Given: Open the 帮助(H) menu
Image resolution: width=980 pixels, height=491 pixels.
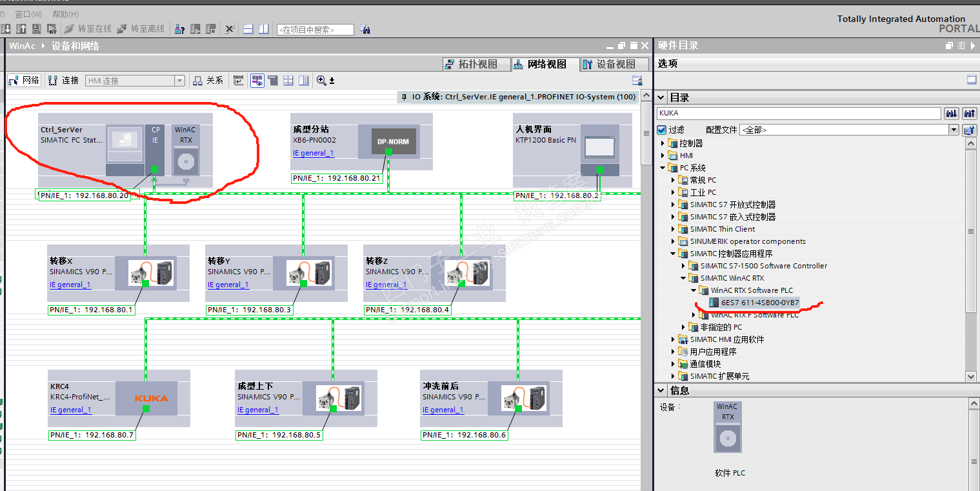Looking at the screenshot, I should click(66, 14).
